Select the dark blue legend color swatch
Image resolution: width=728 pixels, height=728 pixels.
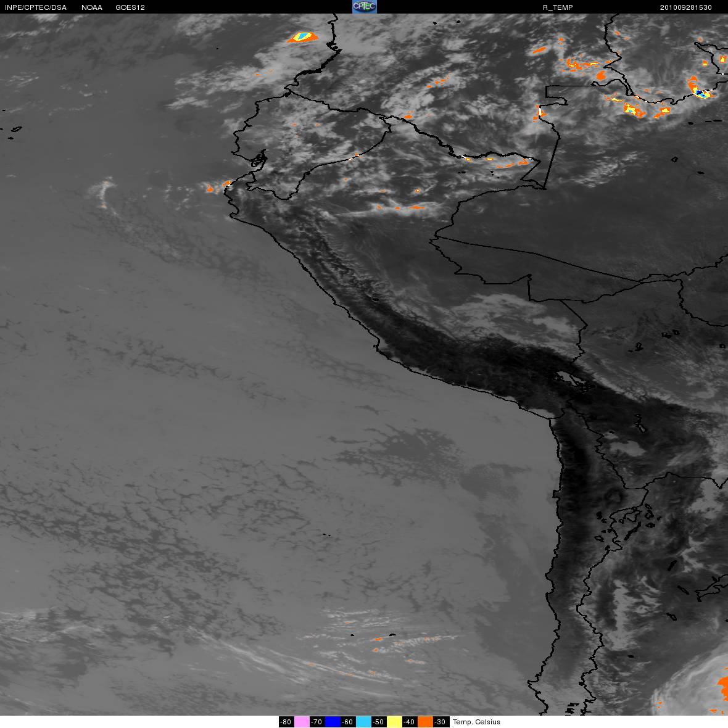pos(333,722)
